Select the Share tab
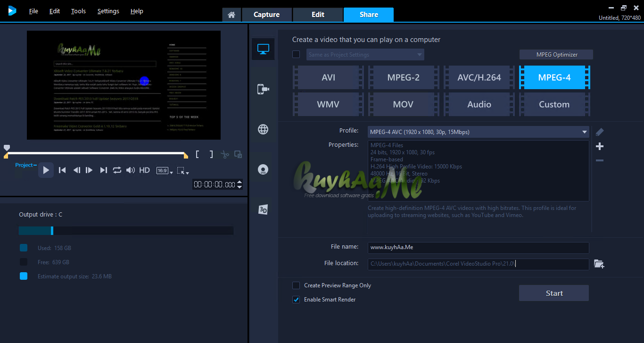 coord(369,15)
